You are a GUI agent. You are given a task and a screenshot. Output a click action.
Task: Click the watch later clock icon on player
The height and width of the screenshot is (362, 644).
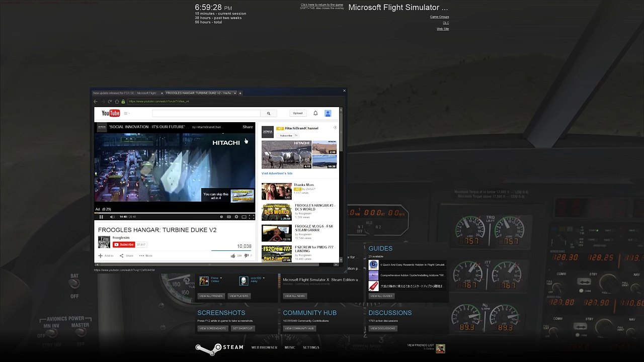pos(221,217)
